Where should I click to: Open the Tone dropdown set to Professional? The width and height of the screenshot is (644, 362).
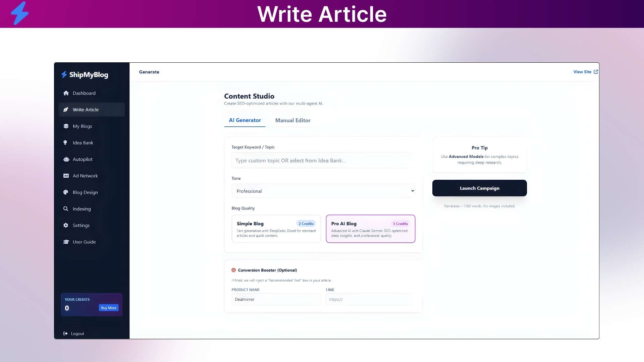tap(323, 191)
